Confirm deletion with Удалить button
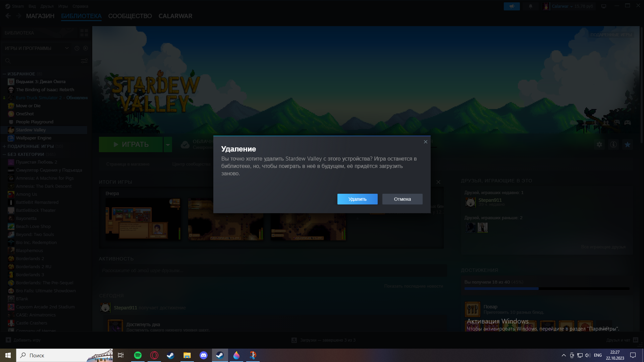Viewport: 644px width, 362px height. (x=357, y=199)
